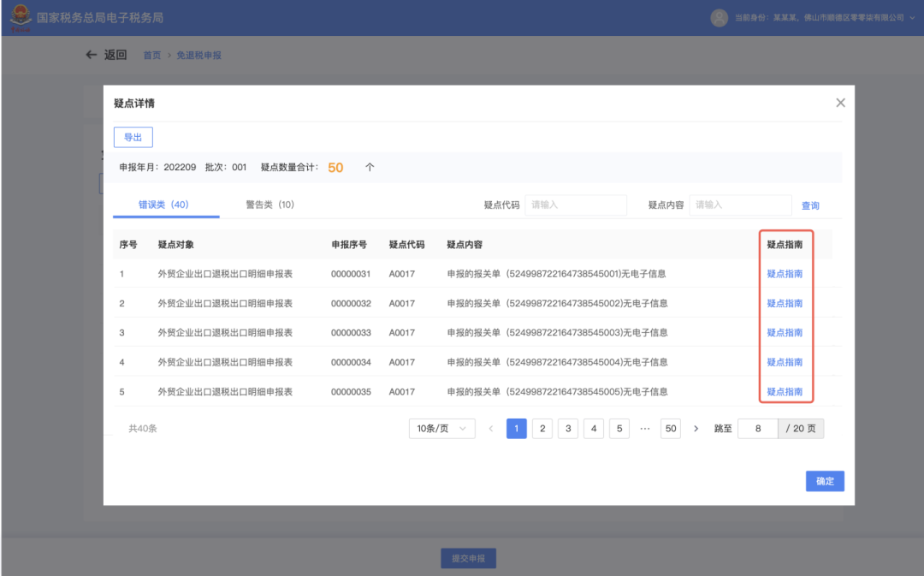Click the pagination ellipsis for more pages
Viewport: 924px width, 576px height.
click(645, 429)
